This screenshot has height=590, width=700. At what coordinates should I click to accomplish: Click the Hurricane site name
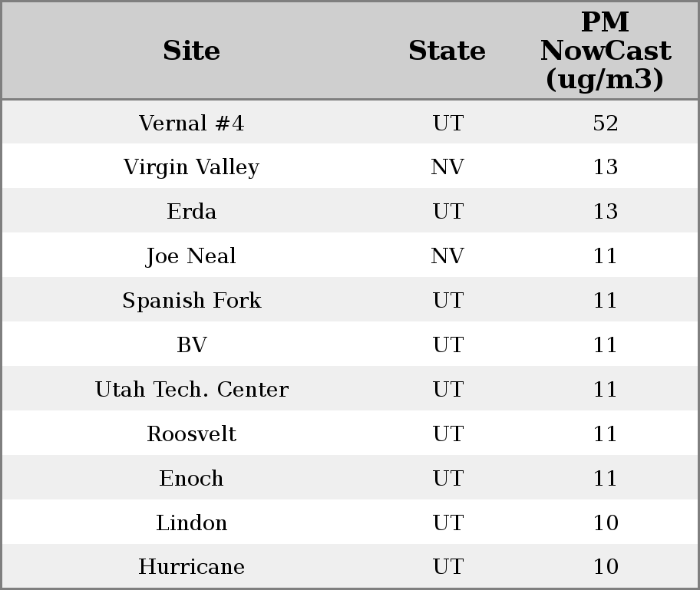[x=192, y=567]
